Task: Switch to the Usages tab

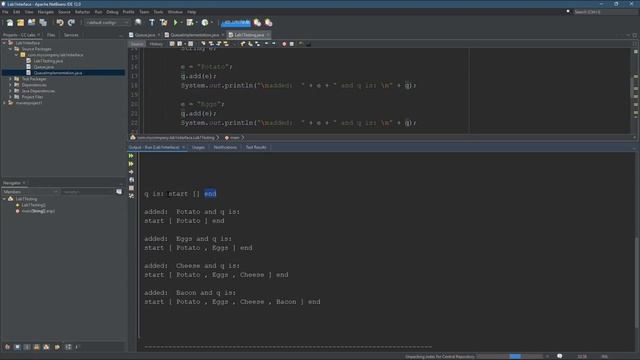Action: click(x=198, y=147)
